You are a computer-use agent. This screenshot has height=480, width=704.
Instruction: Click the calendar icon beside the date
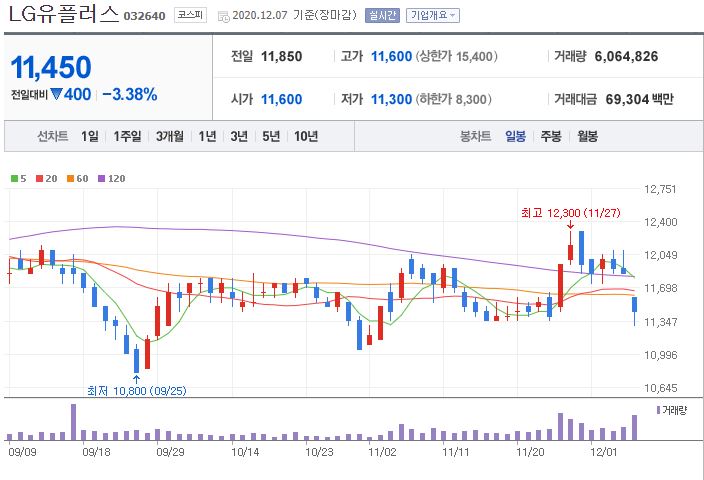[223, 17]
